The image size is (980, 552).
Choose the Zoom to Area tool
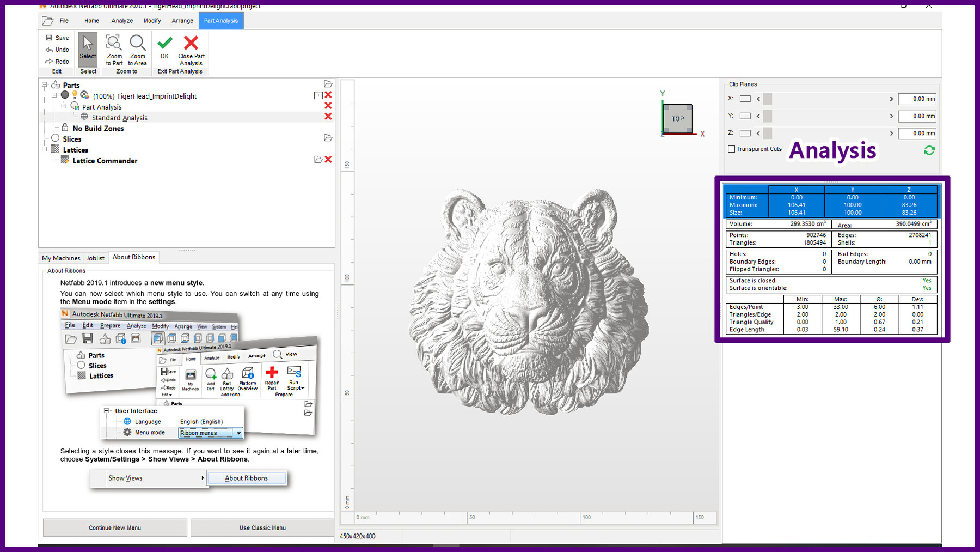(x=138, y=51)
